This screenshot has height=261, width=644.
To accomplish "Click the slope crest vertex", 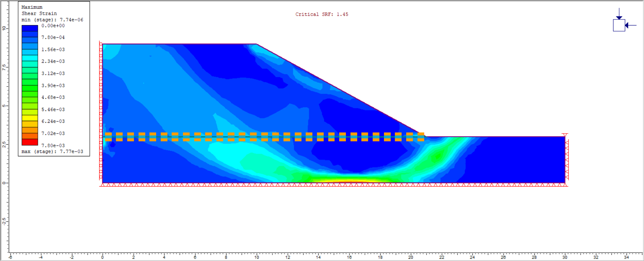I will 256,44.
